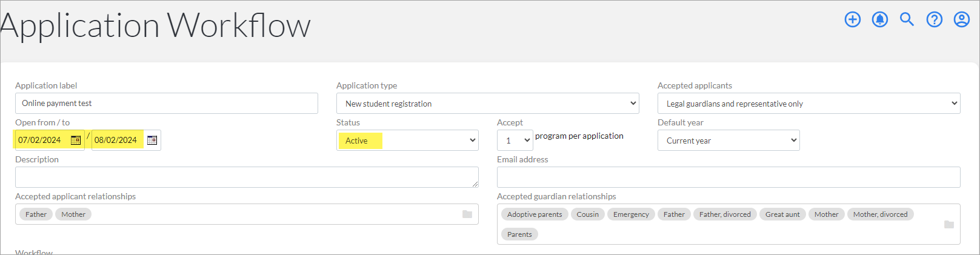Click the search magnifier icon
Viewport: 980px width, 255px height.
pyautogui.click(x=907, y=19)
